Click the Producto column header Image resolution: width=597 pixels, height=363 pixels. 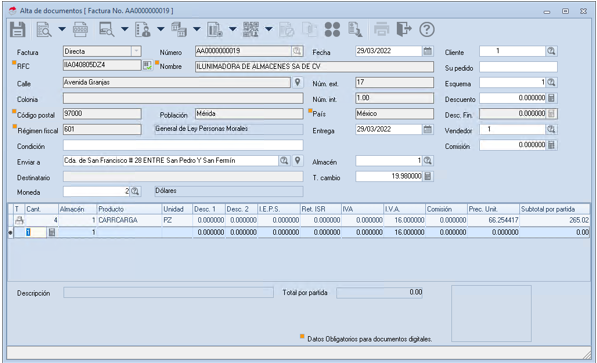(x=129, y=209)
